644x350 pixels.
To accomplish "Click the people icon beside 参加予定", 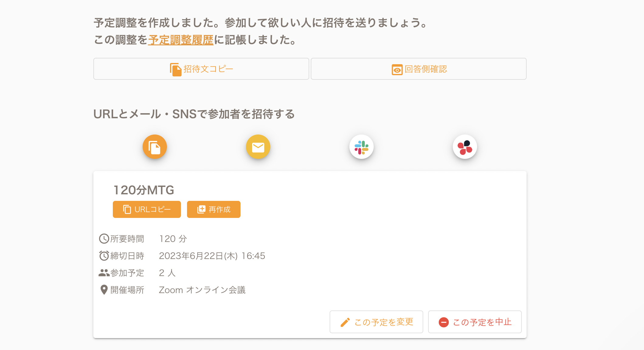I will tap(104, 273).
